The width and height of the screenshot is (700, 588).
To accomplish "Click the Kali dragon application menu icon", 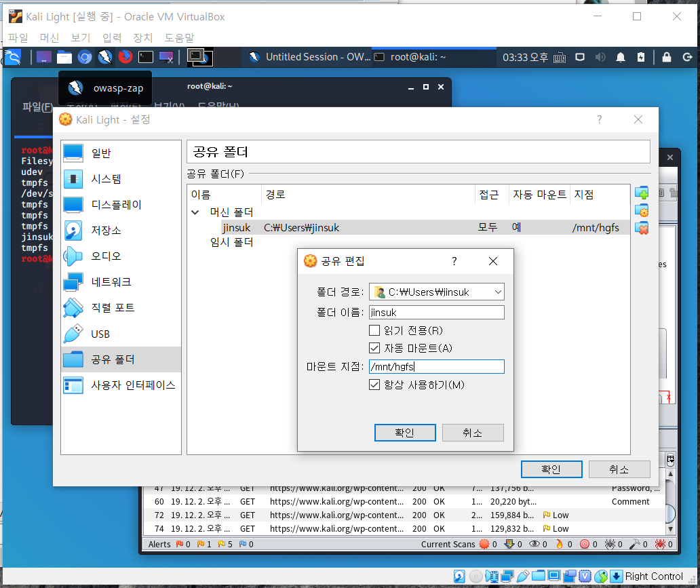I will [12, 57].
